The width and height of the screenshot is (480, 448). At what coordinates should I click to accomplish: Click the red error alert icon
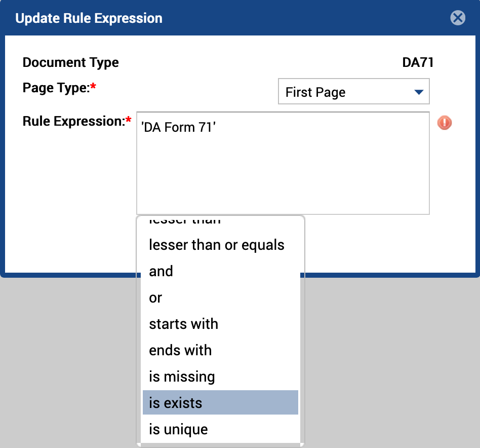coord(445,123)
